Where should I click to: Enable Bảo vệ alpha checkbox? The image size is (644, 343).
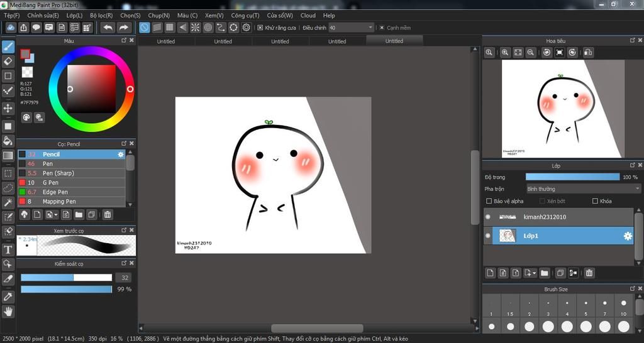pos(489,201)
